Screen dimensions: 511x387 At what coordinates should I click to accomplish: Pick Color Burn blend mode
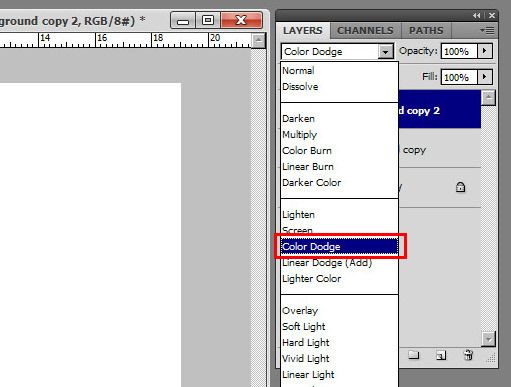tap(339, 151)
